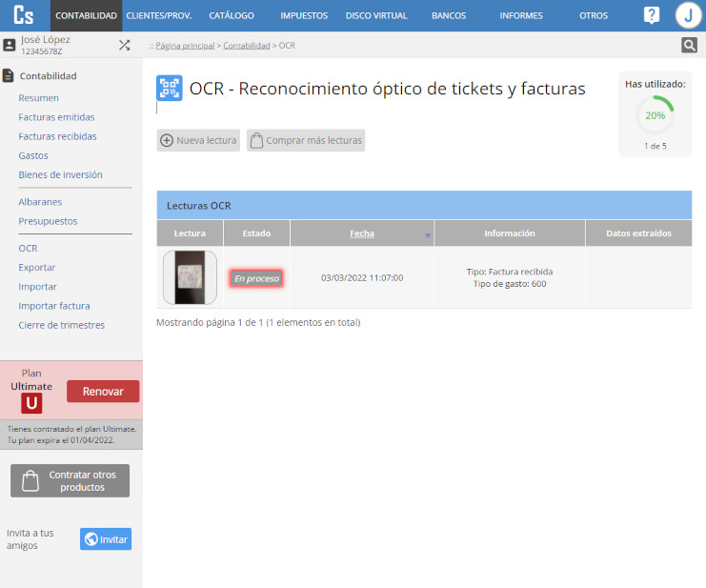
Task: Click the Fecha column header link
Action: 362,233
